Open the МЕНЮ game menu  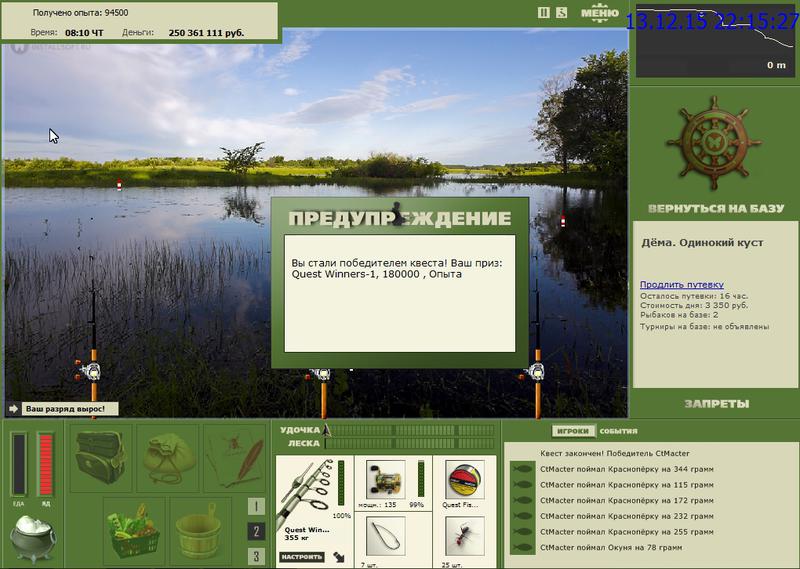[x=599, y=13]
